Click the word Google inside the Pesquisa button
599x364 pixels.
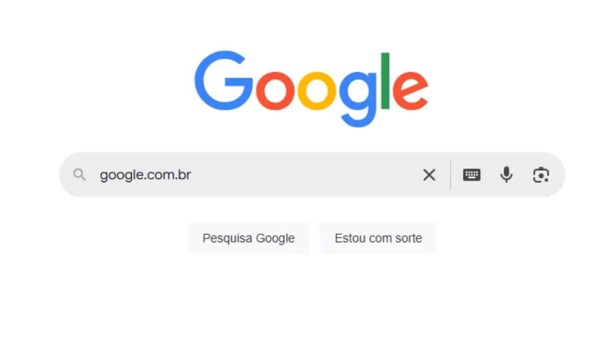[x=275, y=238]
